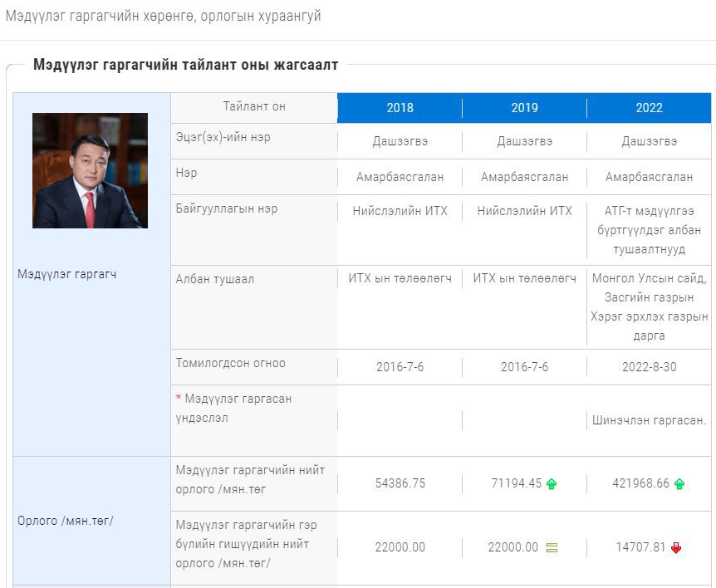Click the 'гэр бүлийн гишүүдийн нийт орлого' row label
Screen dimensions: 716x588
pos(247,544)
